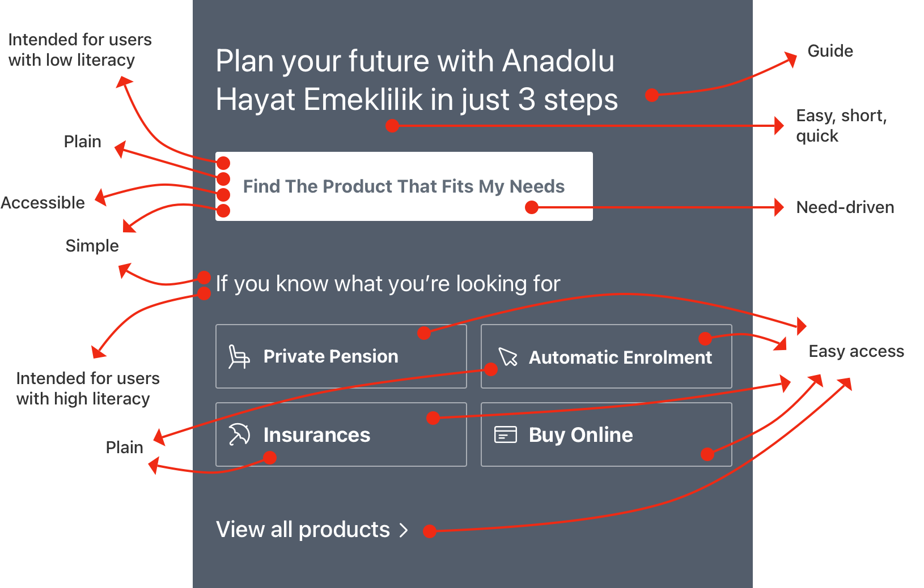Go to Buy Online
924x588 pixels.
click(x=607, y=434)
